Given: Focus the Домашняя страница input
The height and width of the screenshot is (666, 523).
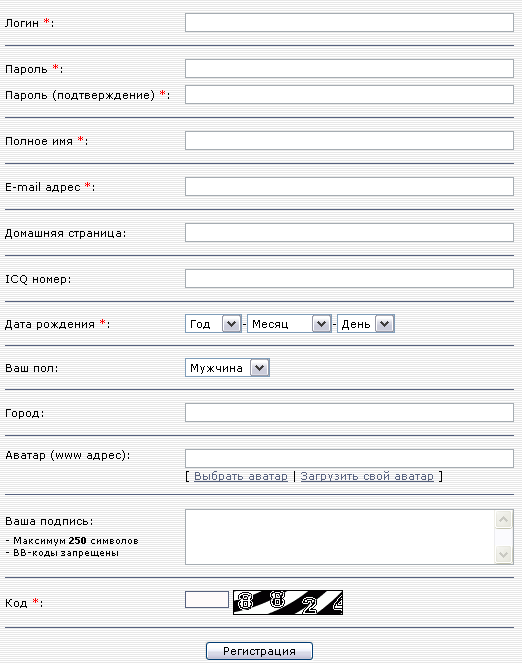Looking at the screenshot, I should click(x=350, y=233).
